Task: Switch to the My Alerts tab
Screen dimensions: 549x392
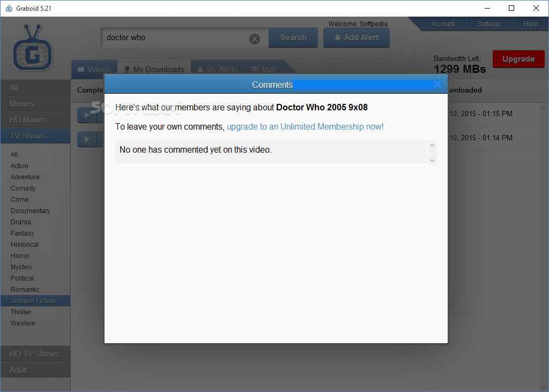Action: [x=218, y=69]
